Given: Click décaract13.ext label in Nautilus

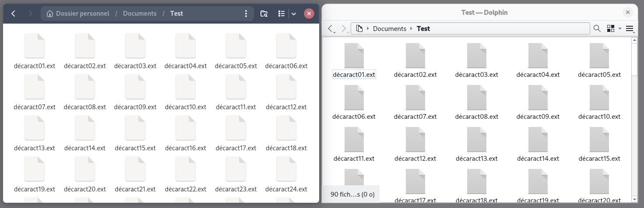Looking at the screenshot, I should pyautogui.click(x=35, y=148).
